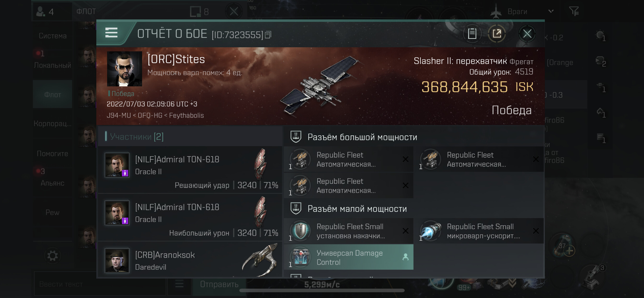Click the enemies filter funnel icon
The height and width of the screenshot is (298, 644).
[x=574, y=11]
